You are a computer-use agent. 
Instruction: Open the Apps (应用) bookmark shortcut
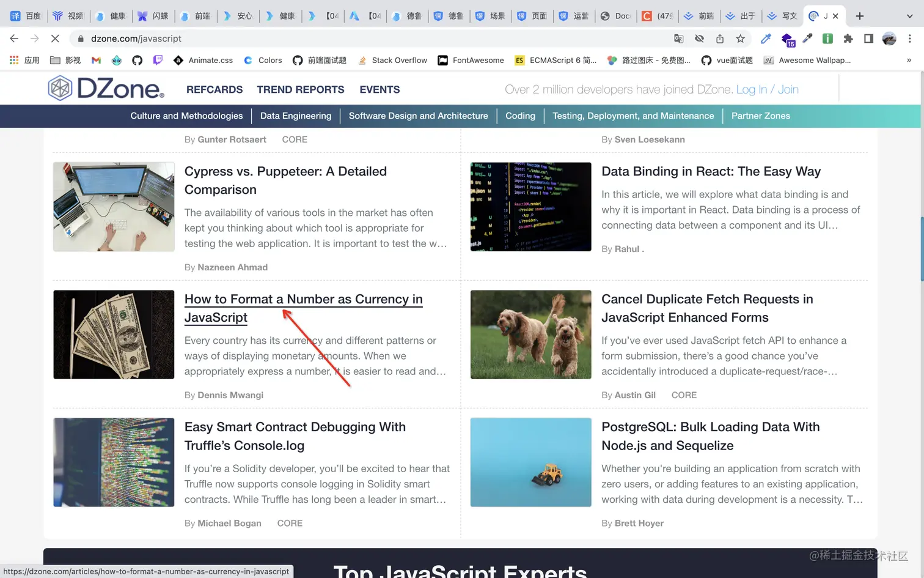24,60
